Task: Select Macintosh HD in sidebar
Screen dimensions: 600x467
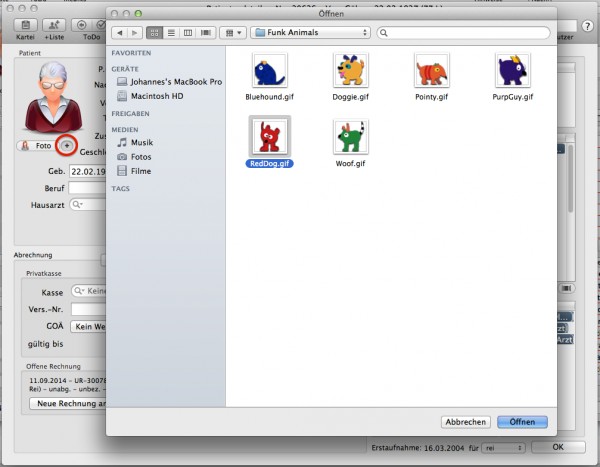Action: coord(150,96)
